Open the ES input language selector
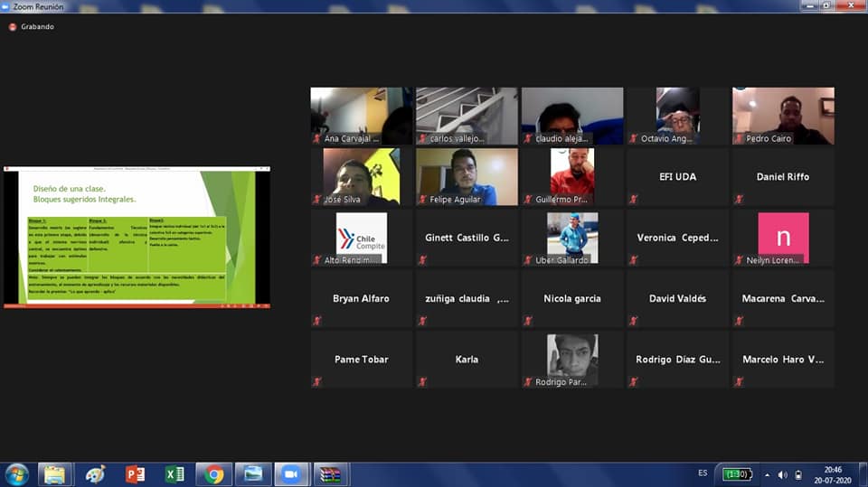 point(703,473)
